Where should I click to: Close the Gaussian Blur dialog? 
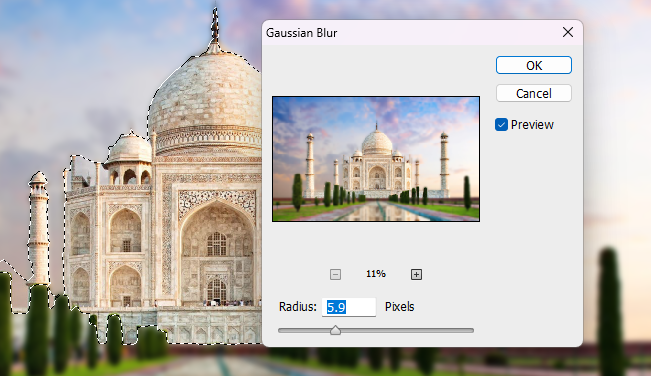(568, 32)
